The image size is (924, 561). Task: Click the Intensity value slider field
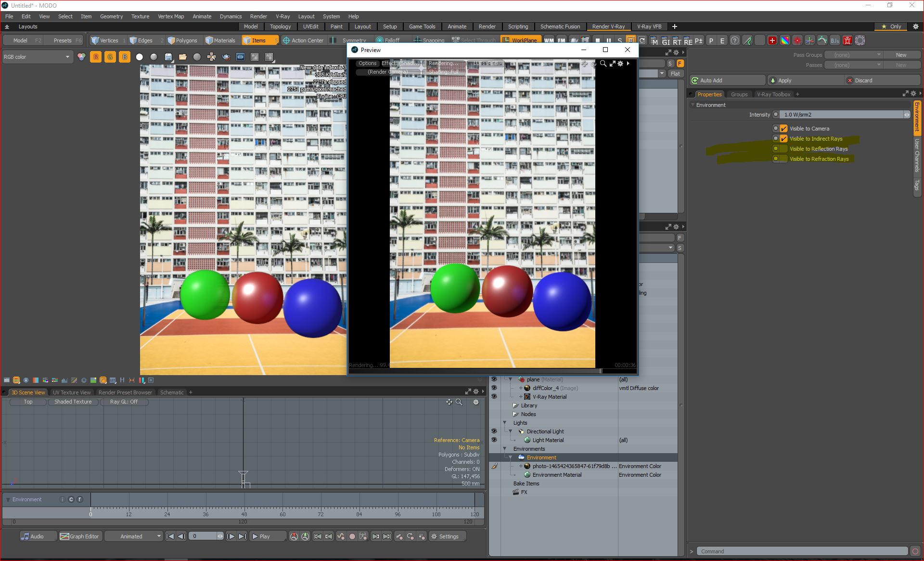point(845,115)
